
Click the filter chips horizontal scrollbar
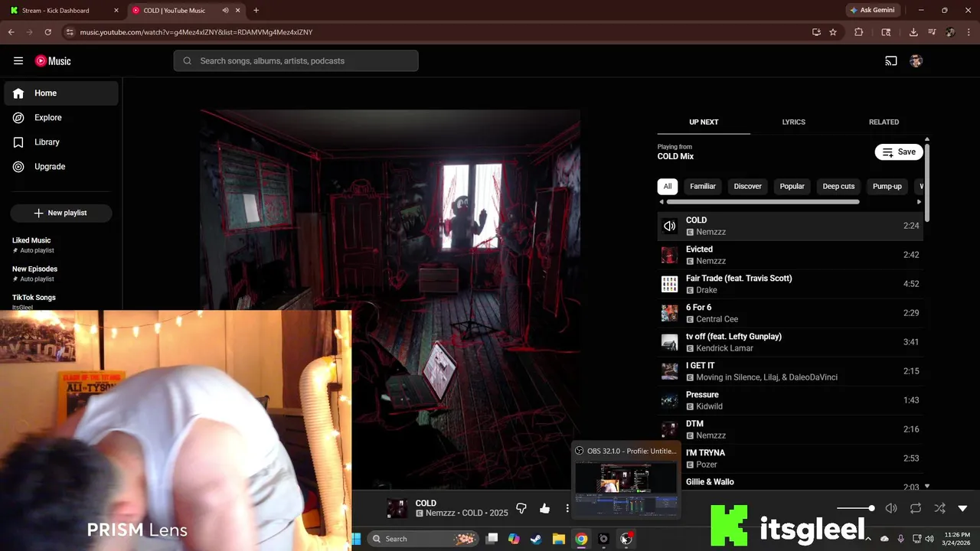(x=763, y=202)
